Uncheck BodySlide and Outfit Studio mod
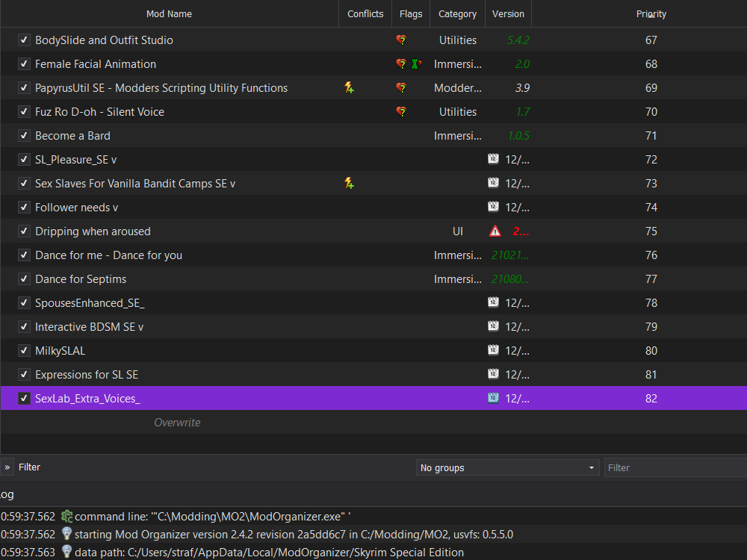The width and height of the screenshot is (747, 560). [25, 40]
